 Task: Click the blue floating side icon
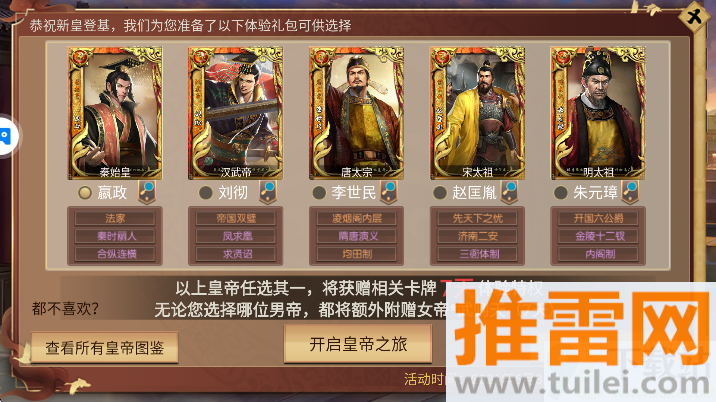click(x=6, y=136)
